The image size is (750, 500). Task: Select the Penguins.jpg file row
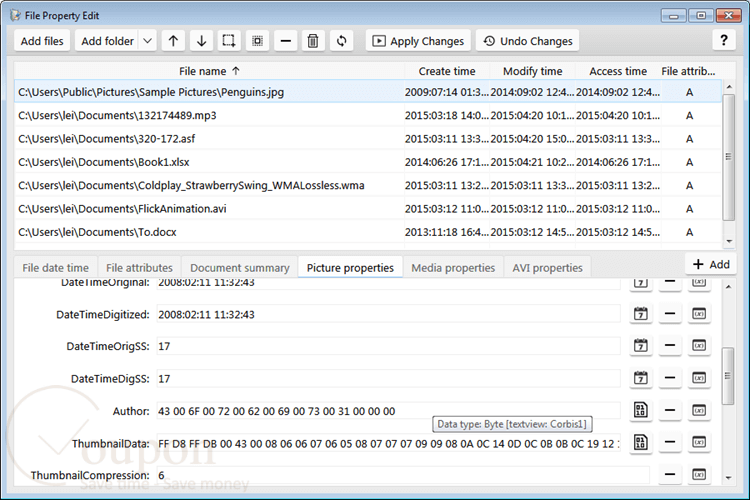[x=367, y=91]
